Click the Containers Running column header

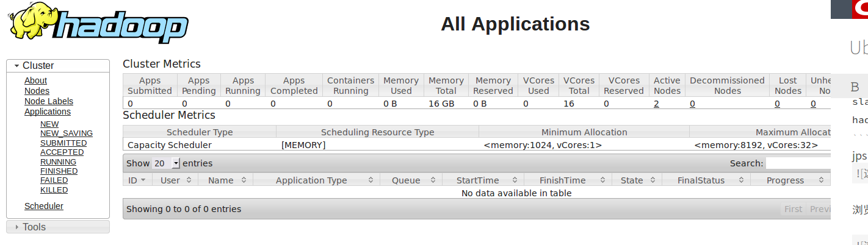[350, 85]
